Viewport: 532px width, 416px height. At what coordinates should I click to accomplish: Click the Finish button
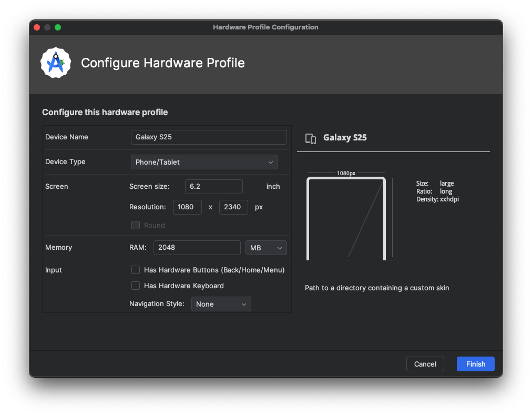(475, 364)
